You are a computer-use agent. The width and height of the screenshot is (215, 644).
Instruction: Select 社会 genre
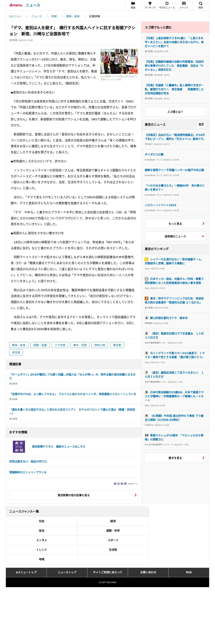42,521
